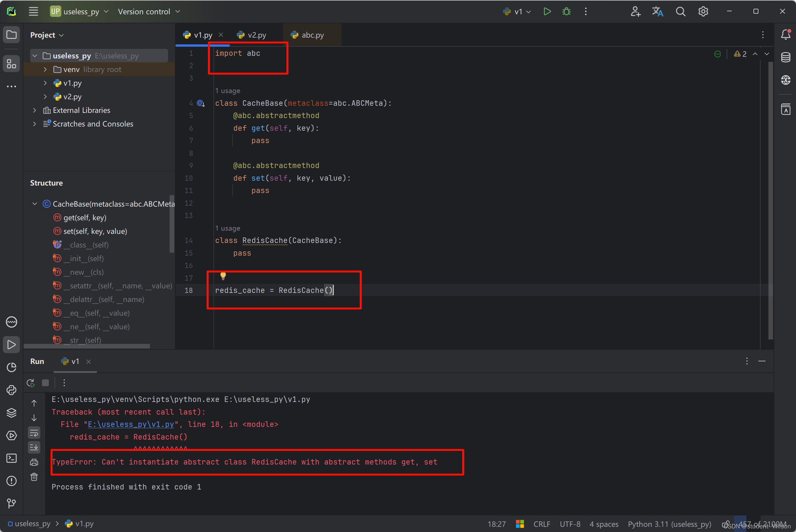Open the E:\useless_py\v1.py traceback link
Viewport: 796px width, 532px height.
131,424
